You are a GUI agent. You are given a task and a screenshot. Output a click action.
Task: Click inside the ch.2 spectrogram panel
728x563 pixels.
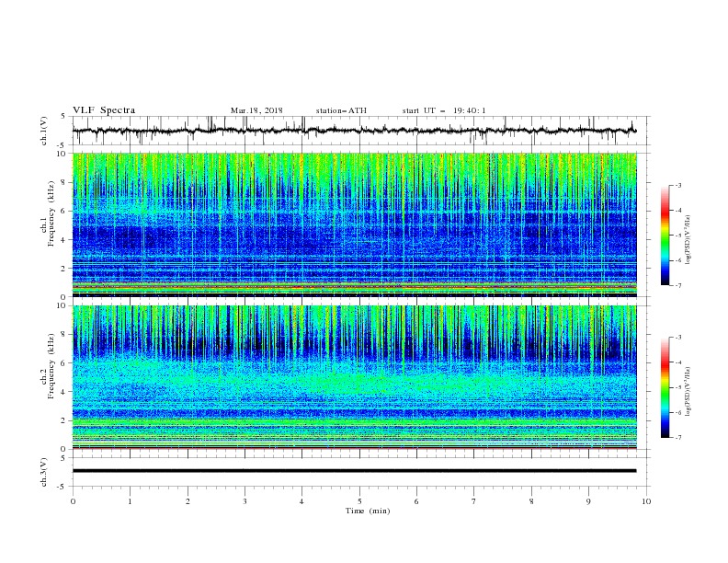(x=354, y=377)
